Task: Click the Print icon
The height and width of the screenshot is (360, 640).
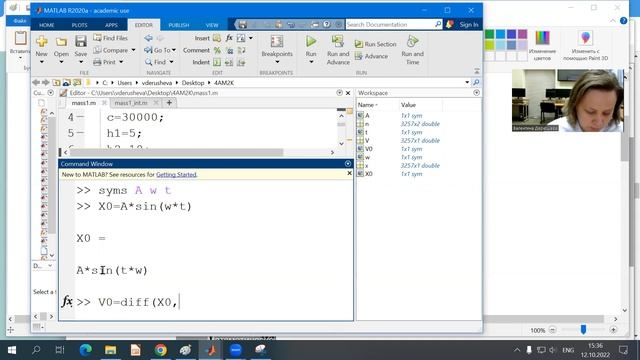Action: pyautogui.click(x=97, y=62)
